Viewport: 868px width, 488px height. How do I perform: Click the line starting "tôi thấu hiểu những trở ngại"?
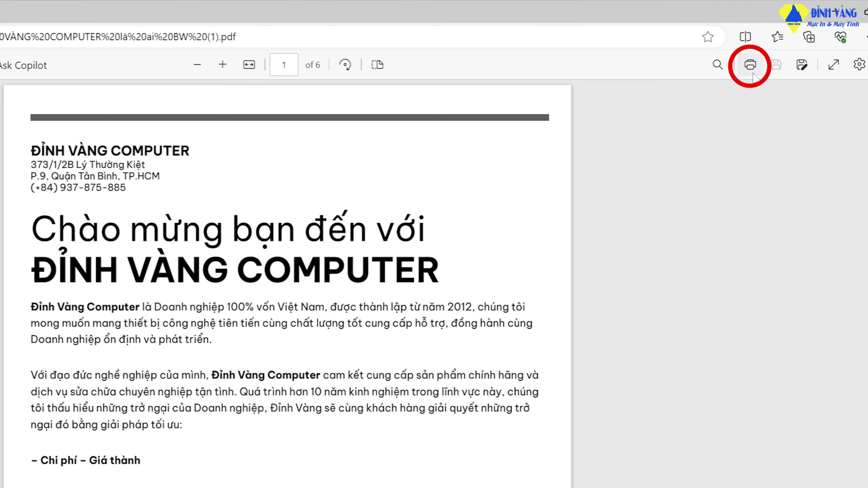pos(280,408)
